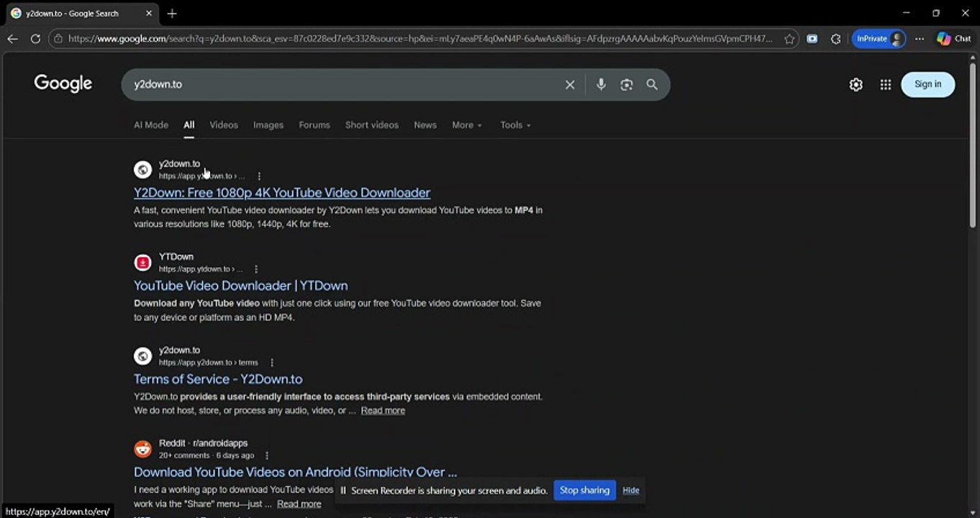Image resolution: width=980 pixels, height=518 pixels.
Task: Open Y2Down Free 1080p 4K Downloader result
Action: pos(282,193)
